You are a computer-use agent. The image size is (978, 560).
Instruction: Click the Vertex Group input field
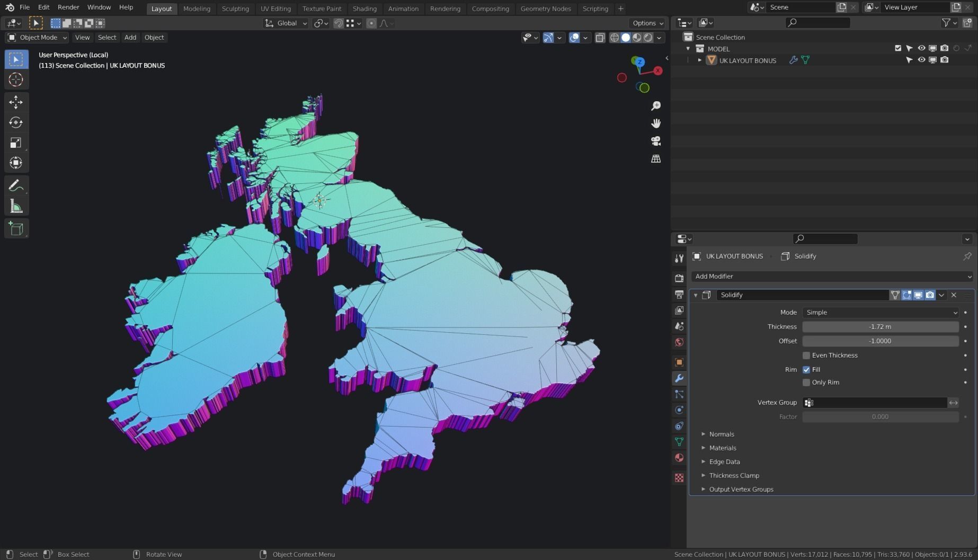click(x=875, y=403)
